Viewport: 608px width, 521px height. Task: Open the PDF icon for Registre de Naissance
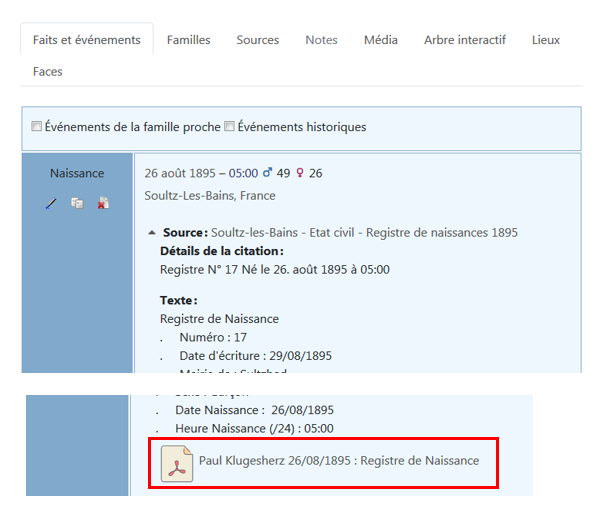[x=178, y=462]
